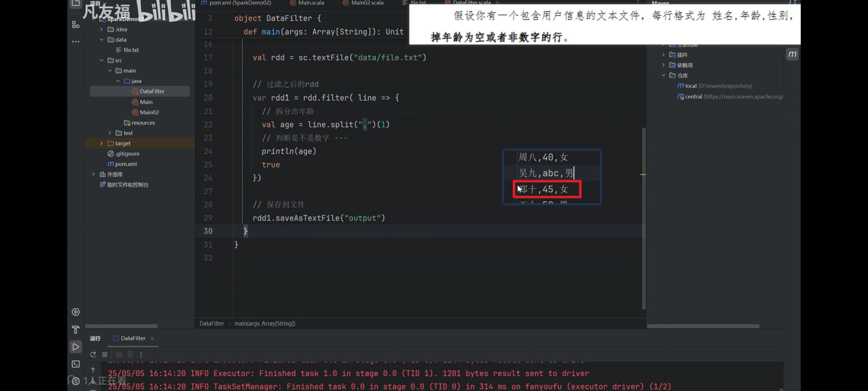Open file.txt in project tree
Image resolution: width=868 pixels, height=391 pixels.
pyautogui.click(x=131, y=50)
